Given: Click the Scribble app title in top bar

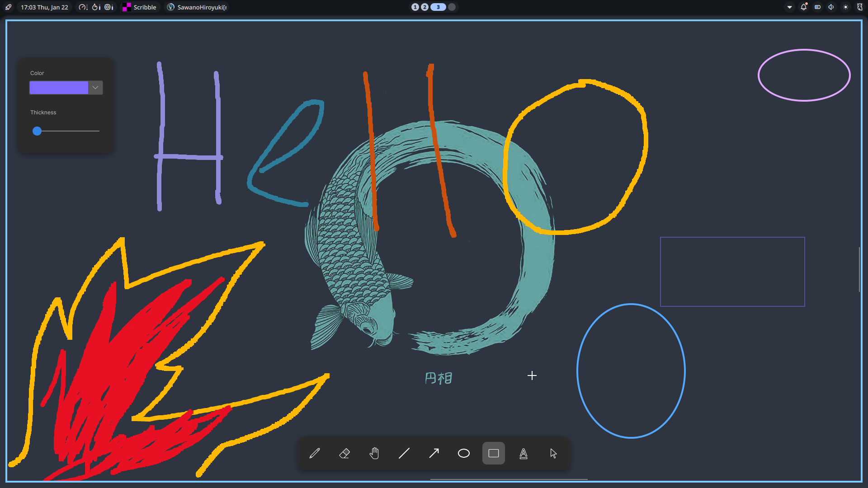Looking at the screenshot, I should pyautogui.click(x=145, y=7).
